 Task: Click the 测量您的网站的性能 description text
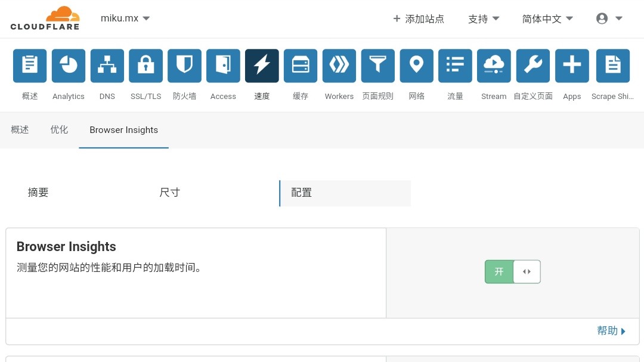[109, 268]
